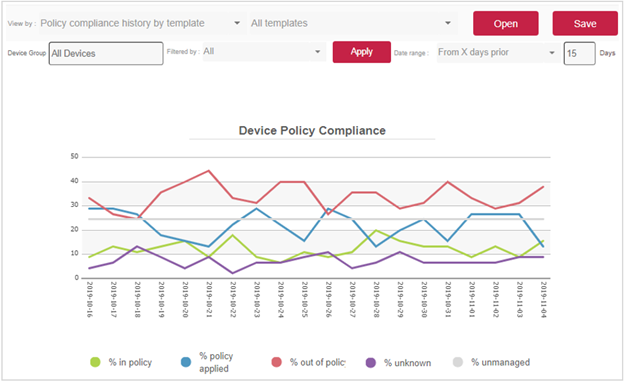Viewport: 624px width, 382px height.
Task: Click the green % in policy swatch
Action: 95,362
